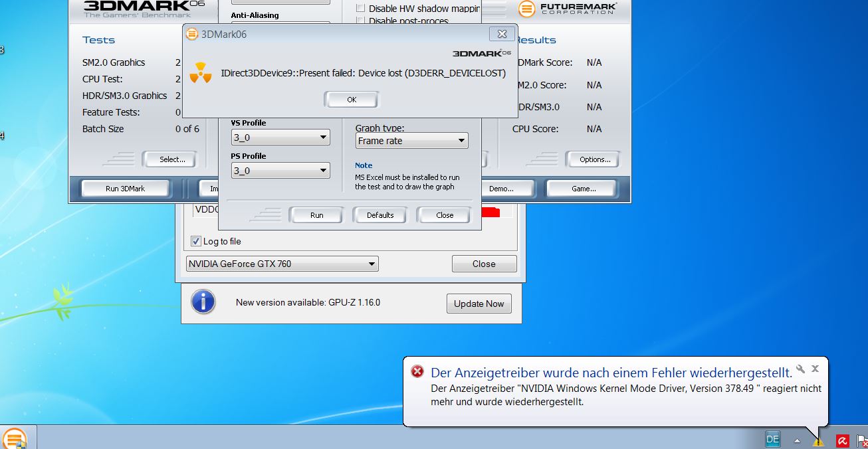
Task: Toggle the Log to file checkbox
Action: 196,241
